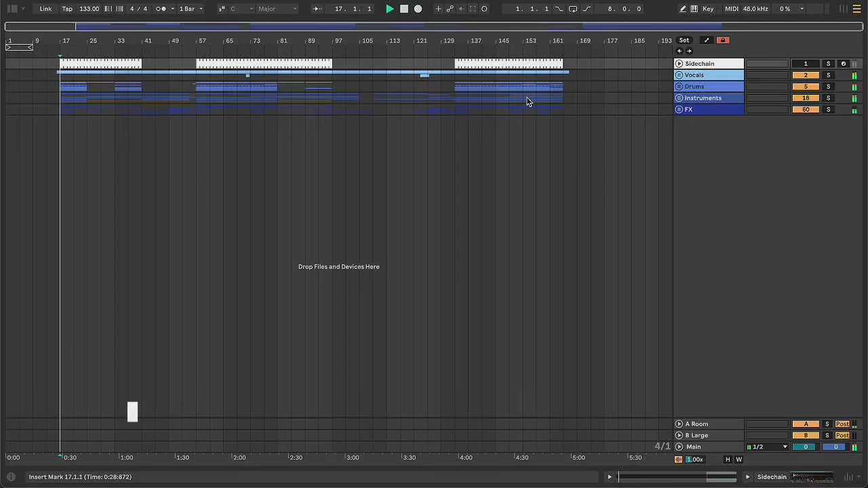Click the Link button
This screenshot has width=868, height=488.
(45, 9)
